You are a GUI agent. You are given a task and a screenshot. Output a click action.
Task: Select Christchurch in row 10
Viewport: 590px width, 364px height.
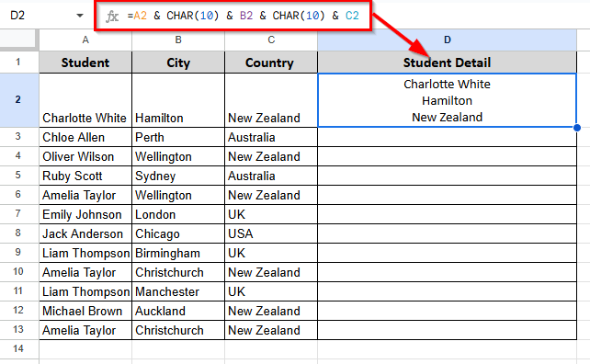pyautogui.click(x=178, y=272)
